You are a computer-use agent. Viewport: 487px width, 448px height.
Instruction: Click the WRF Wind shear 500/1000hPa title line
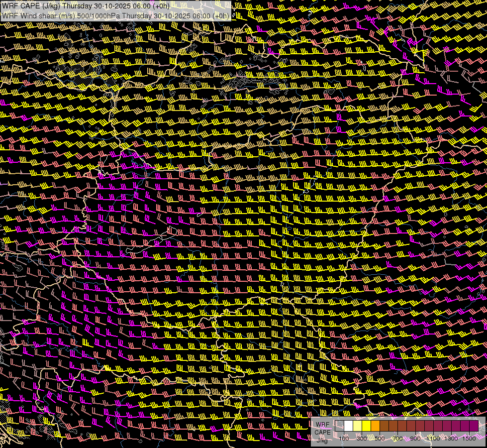(115, 15)
